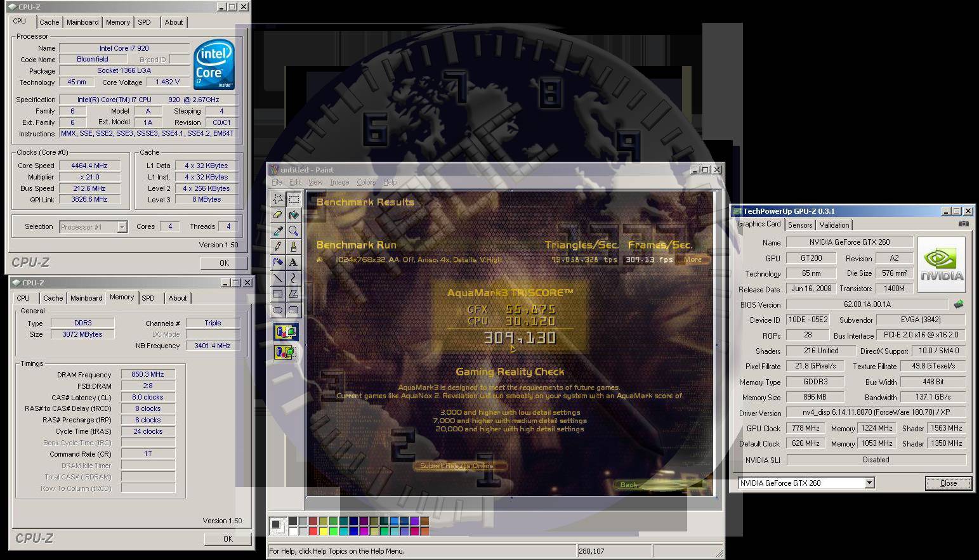Pick the Eraser tool in Paint

[278, 215]
